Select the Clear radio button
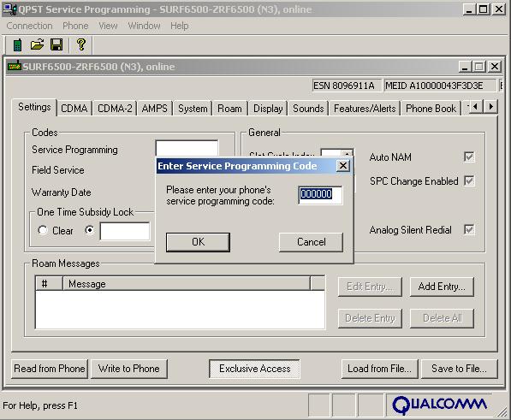The width and height of the screenshot is (511, 420). tap(43, 230)
